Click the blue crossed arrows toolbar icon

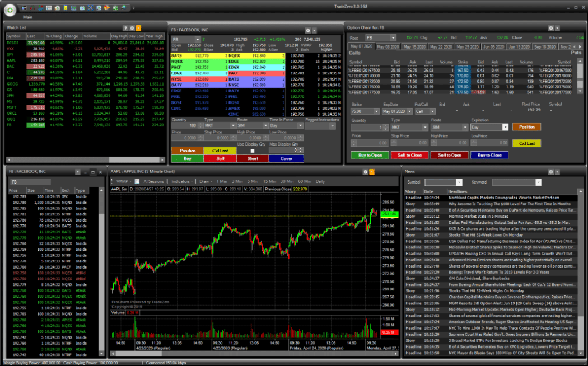point(90,7)
